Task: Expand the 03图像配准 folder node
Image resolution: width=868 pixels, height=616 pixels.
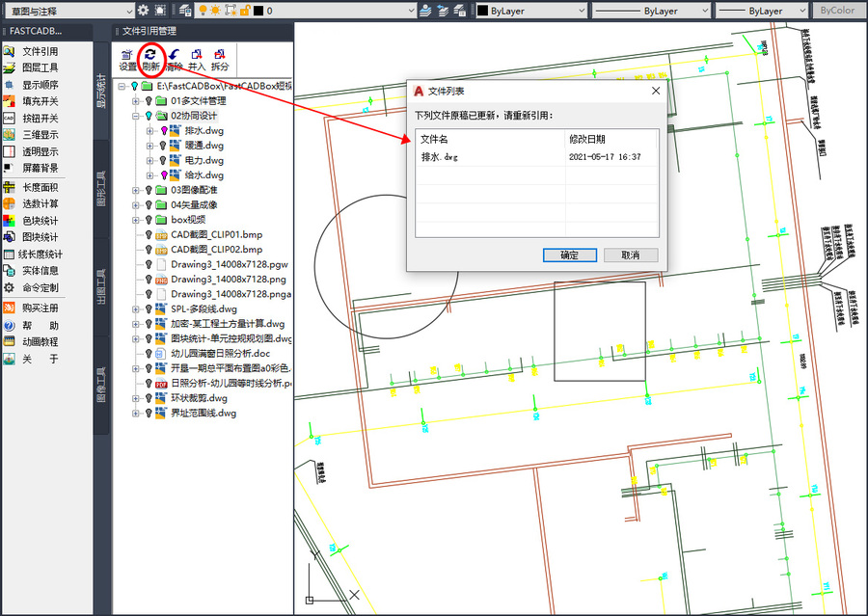Action: coord(136,190)
